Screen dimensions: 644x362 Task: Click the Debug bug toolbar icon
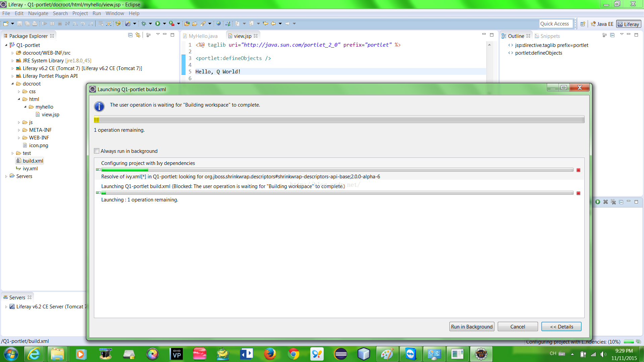point(144,23)
